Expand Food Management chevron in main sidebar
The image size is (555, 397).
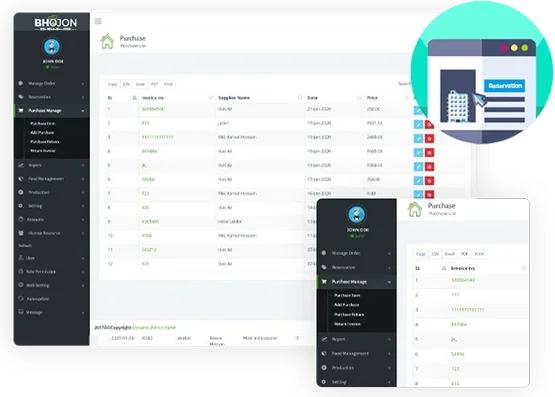tap(83, 179)
